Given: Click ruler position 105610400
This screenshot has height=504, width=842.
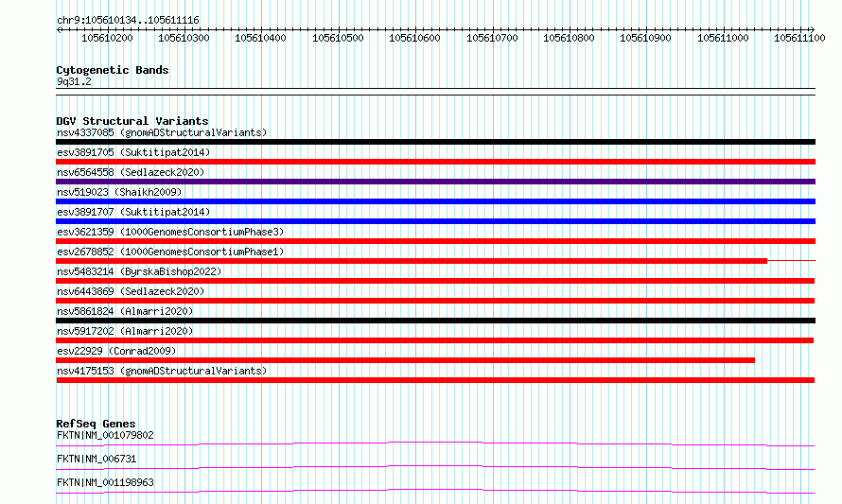Looking at the screenshot, I should pyautogui.click(x=260, y=38).
